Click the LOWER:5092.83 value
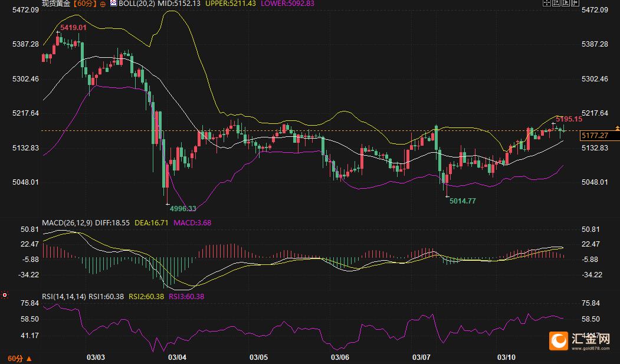 (287, 4)
